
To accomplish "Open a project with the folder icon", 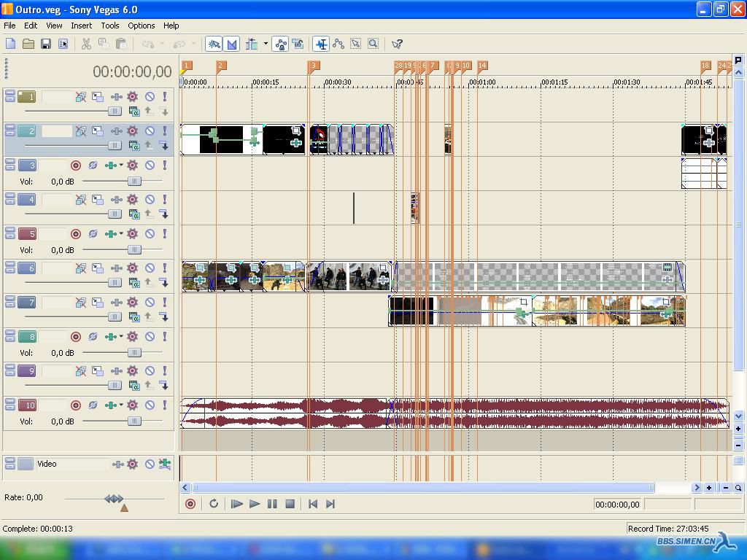I will click(28, 44).
